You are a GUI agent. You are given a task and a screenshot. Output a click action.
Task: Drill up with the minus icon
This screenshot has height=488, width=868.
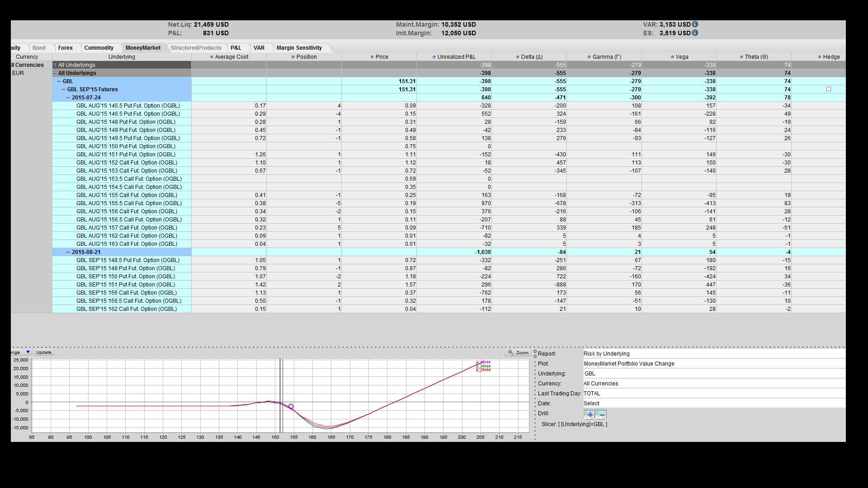coord(600,414)
